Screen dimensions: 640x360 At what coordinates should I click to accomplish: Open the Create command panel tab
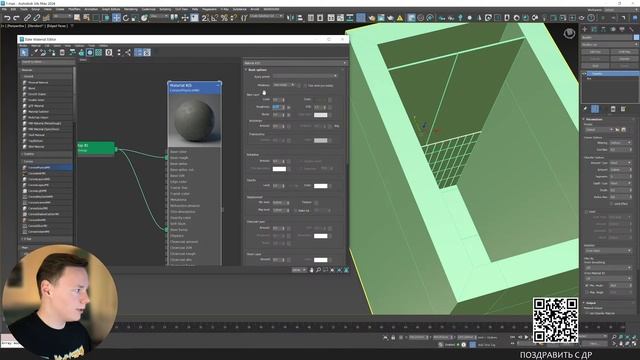(584, 29)
